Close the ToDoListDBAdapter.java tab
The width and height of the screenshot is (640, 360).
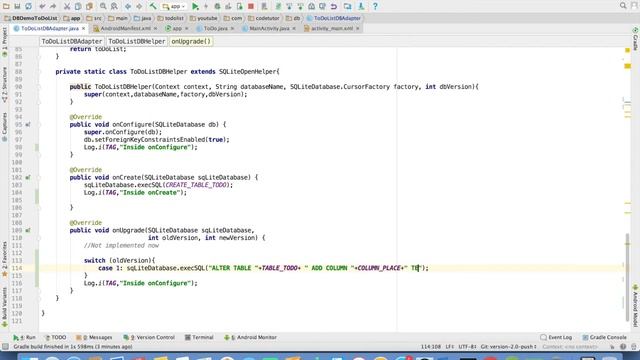[x=83, y=29]
